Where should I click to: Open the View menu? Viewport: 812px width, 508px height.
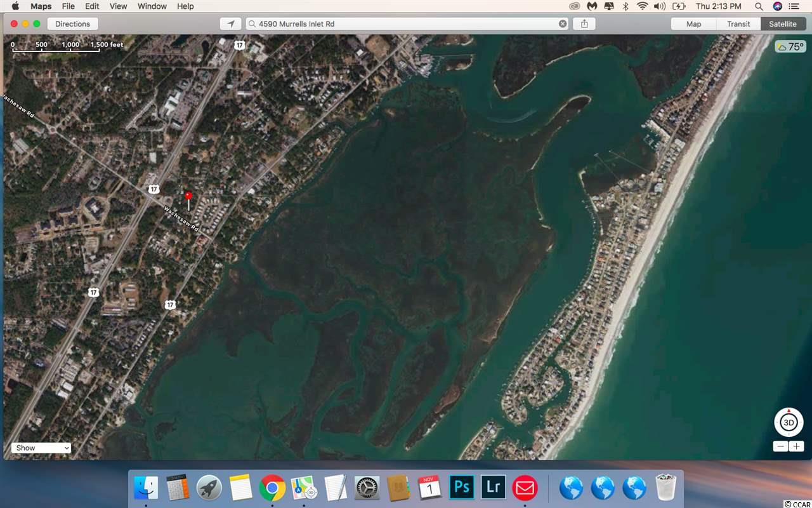118,6
